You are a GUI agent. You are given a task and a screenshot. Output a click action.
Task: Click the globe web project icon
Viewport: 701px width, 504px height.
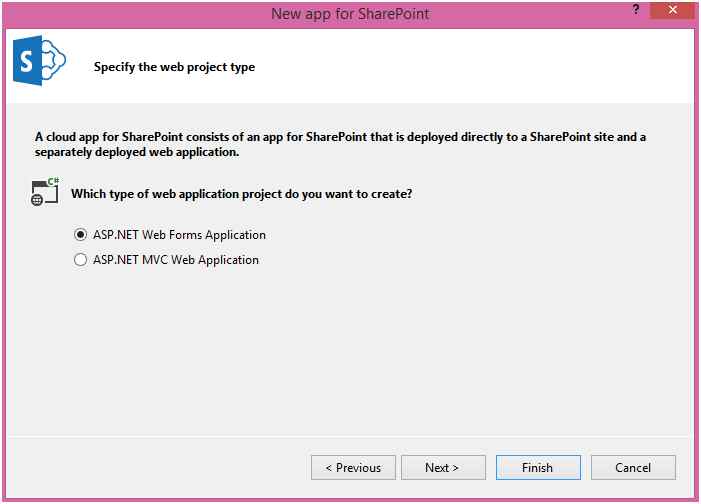(38, 199)
